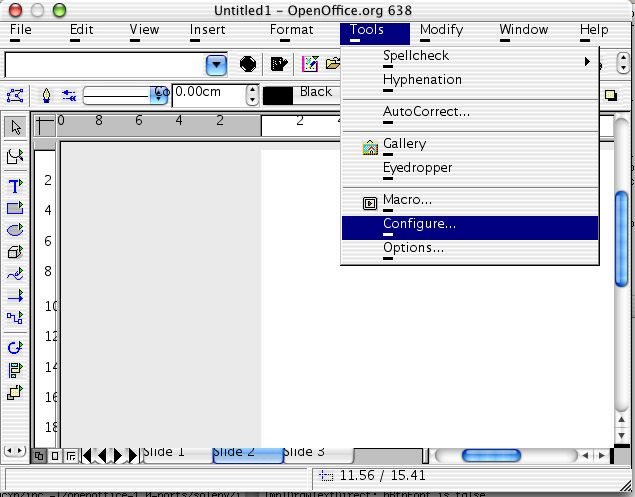Select the Rectangle tool
635x497 pixels.
click(15, 208)
